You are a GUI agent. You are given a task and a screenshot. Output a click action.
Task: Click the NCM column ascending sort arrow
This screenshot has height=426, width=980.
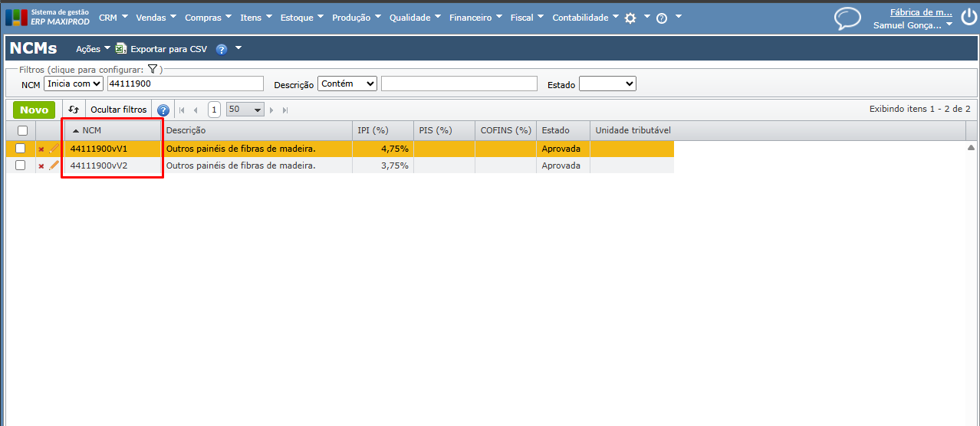(75, 131)
